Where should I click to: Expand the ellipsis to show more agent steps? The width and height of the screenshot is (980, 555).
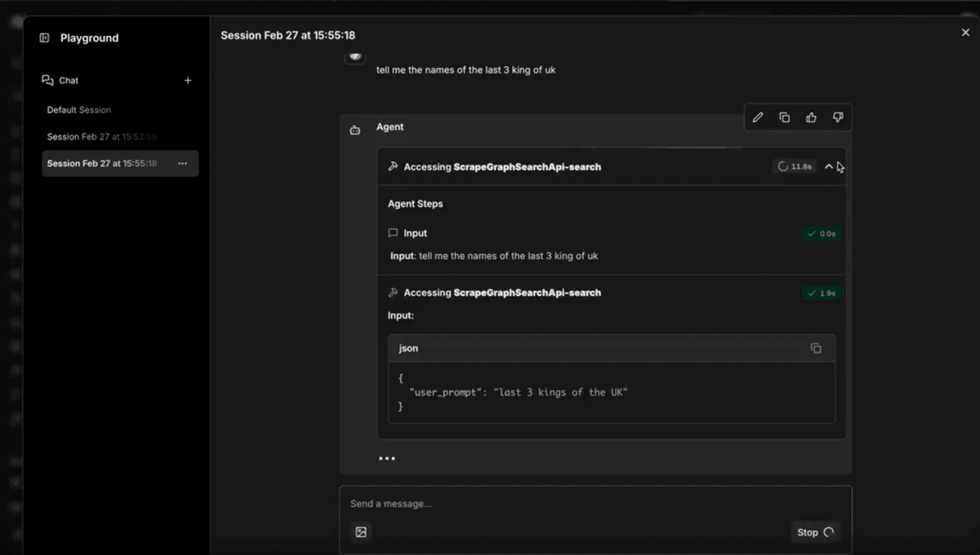pyautogui.click(x=386, y=458)
